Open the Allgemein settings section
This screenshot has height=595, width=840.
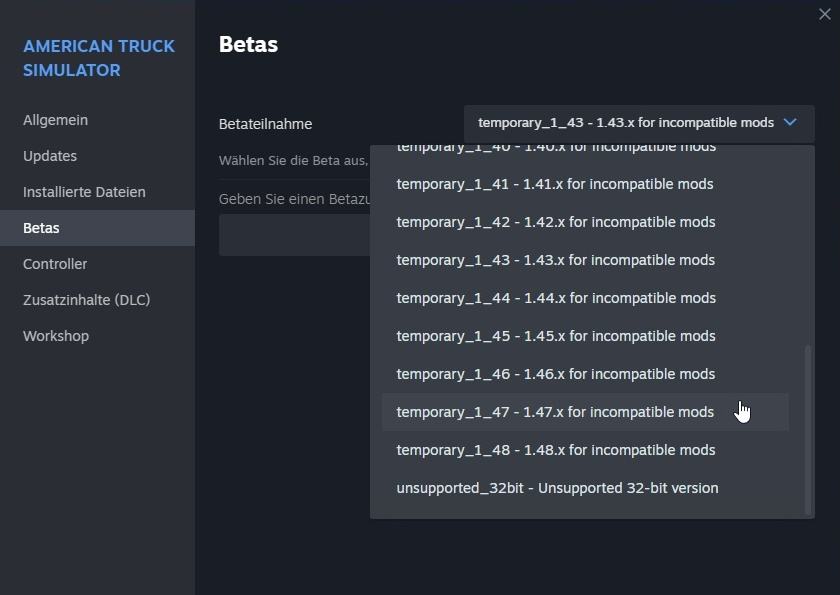[x=55, y=120]
